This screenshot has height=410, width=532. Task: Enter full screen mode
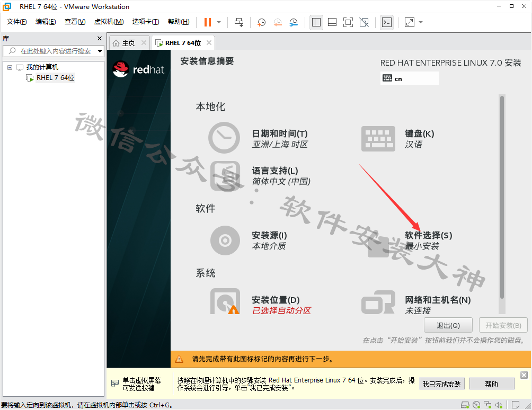click(x=348, y=22)
